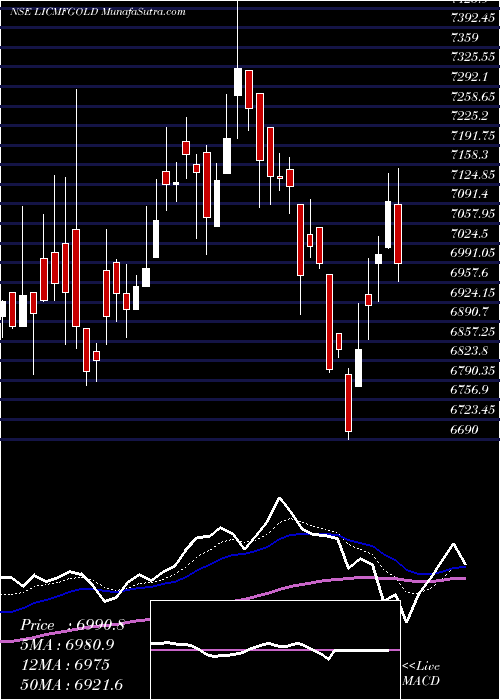Select the 6857.25 axis value
Image resolution: width=500 pixels, height=700 pixels.
(x=473, y=331)
